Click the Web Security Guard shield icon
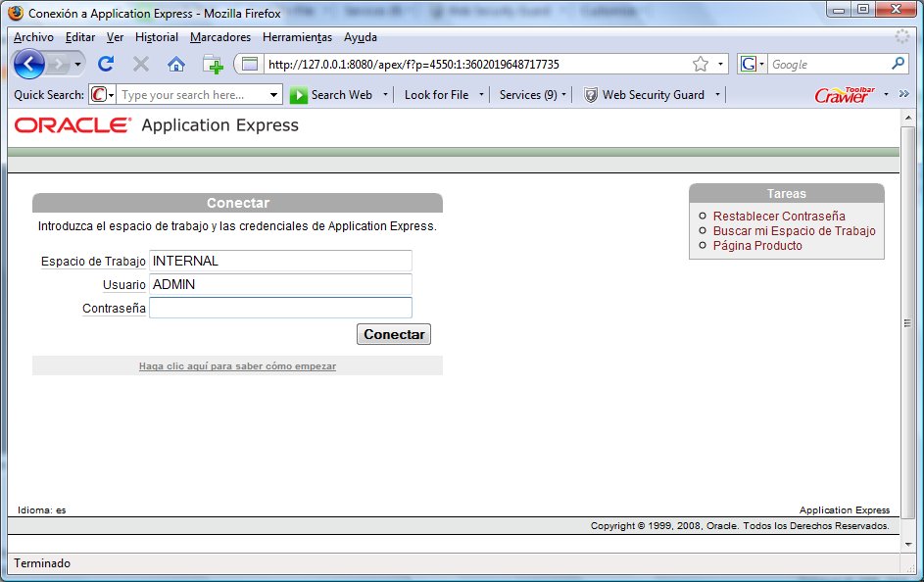This screenshot has width=924, height=582. (x=591, y=95)
